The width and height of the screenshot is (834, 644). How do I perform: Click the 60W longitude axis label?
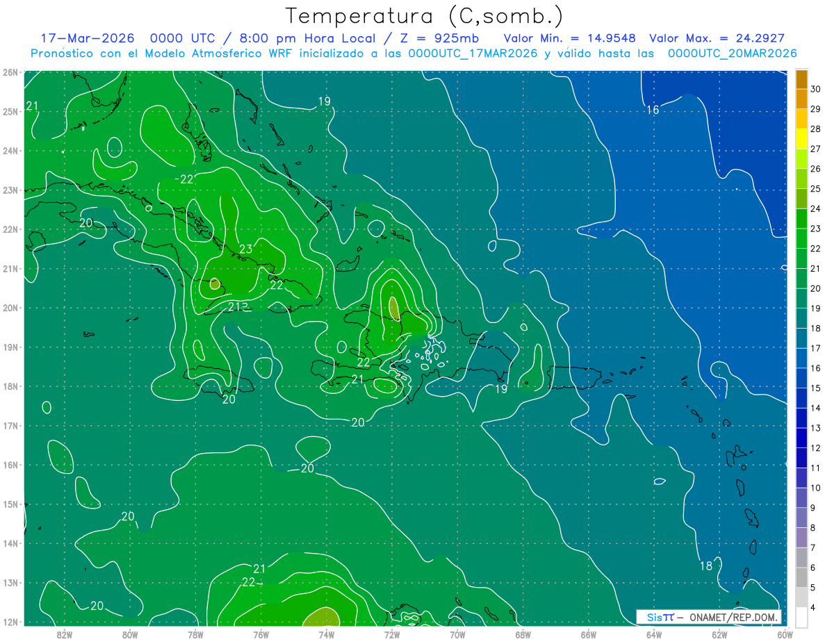click(785, 634)
